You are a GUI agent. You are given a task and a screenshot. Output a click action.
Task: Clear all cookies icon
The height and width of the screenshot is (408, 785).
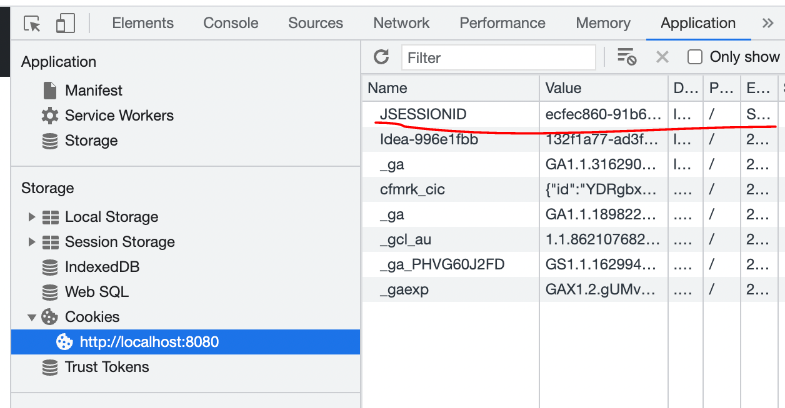click(x=626, y=57)
